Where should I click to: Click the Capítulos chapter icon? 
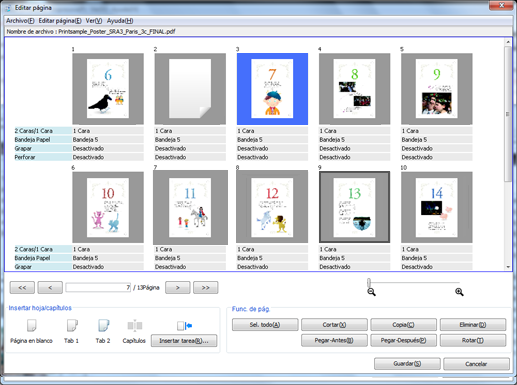(135, 325)
